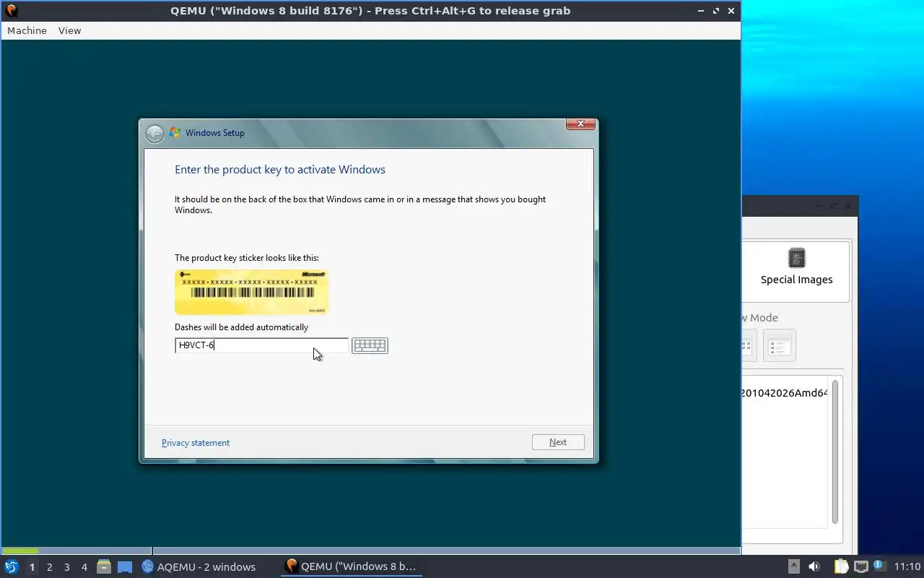
Task: Click the Next button in Windows Setup
Action: click(x=558, y=442)
